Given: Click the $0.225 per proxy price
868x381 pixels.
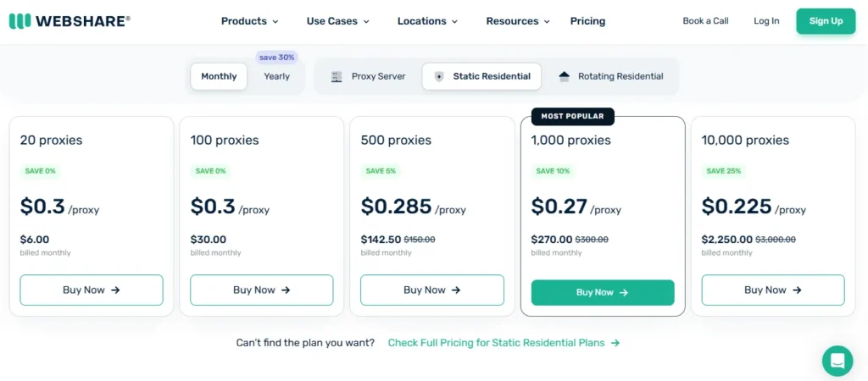Looking at the screenshot, I should 754,207.
